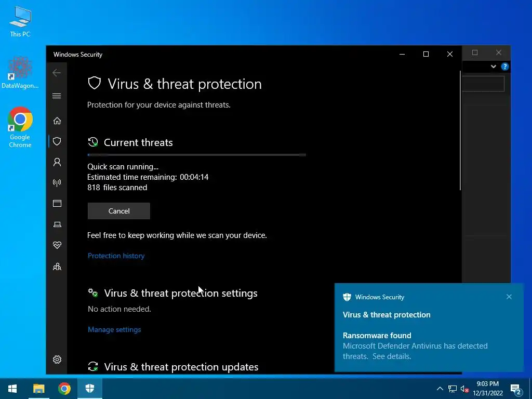
Task: Click the search field in background window
Action: coord(483,84)
